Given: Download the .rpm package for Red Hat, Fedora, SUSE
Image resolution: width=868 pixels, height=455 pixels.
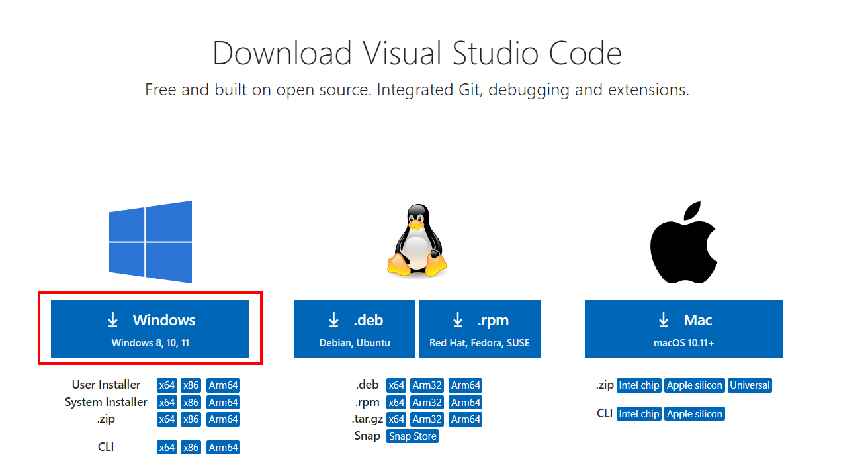Looking at the screenshot, I should pos(479,329).
